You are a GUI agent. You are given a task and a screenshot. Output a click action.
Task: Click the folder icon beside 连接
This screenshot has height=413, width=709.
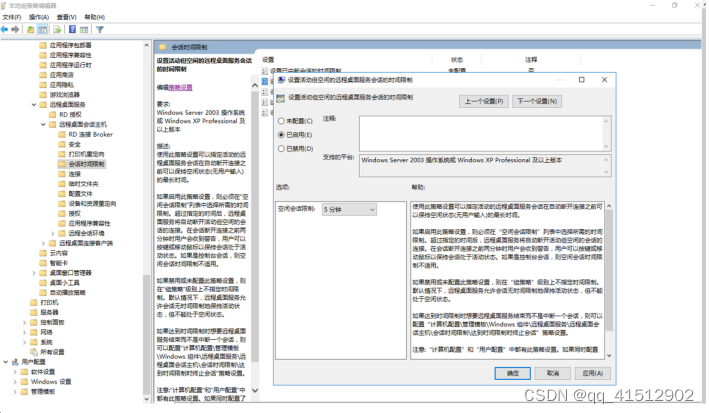62,174
